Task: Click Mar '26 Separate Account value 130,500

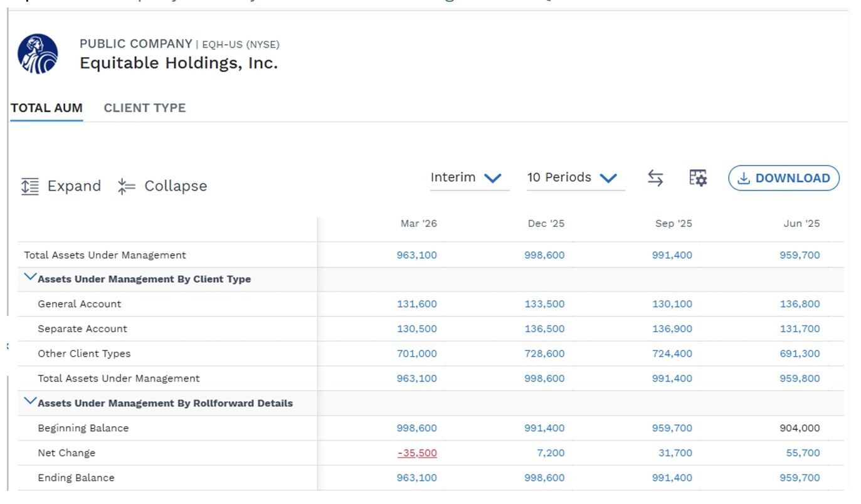Action: pos(417,329)
